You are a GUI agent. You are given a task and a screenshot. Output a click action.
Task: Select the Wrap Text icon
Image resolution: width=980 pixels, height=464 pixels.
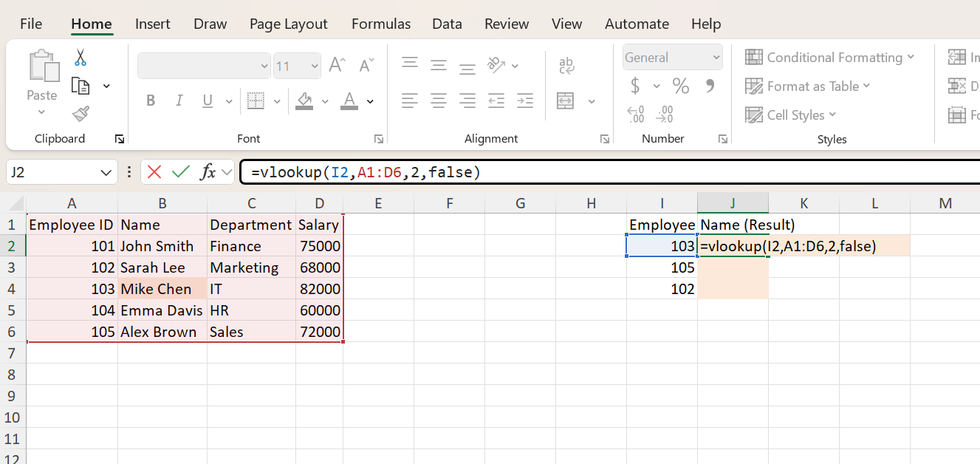(x=566, y=65)
